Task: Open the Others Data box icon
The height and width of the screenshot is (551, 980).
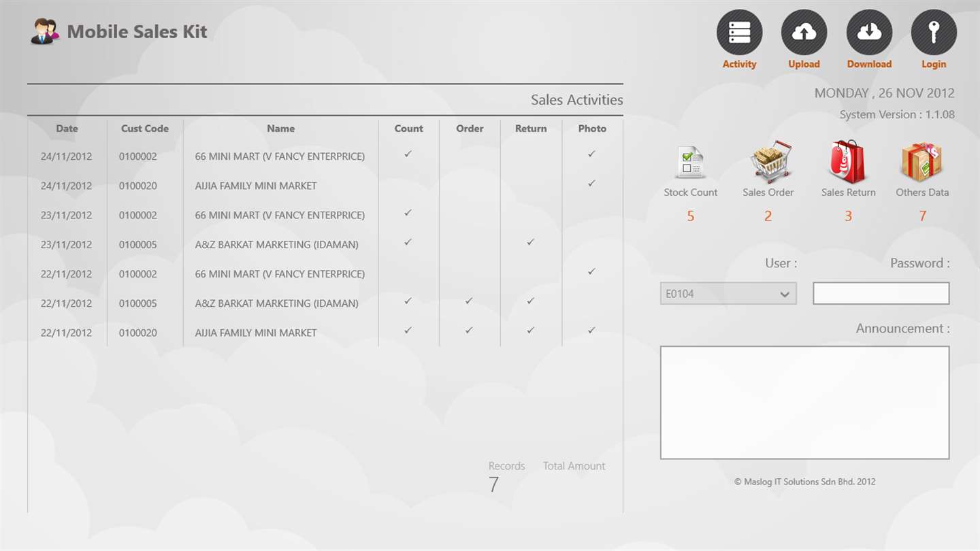Action: pos(921,162)
